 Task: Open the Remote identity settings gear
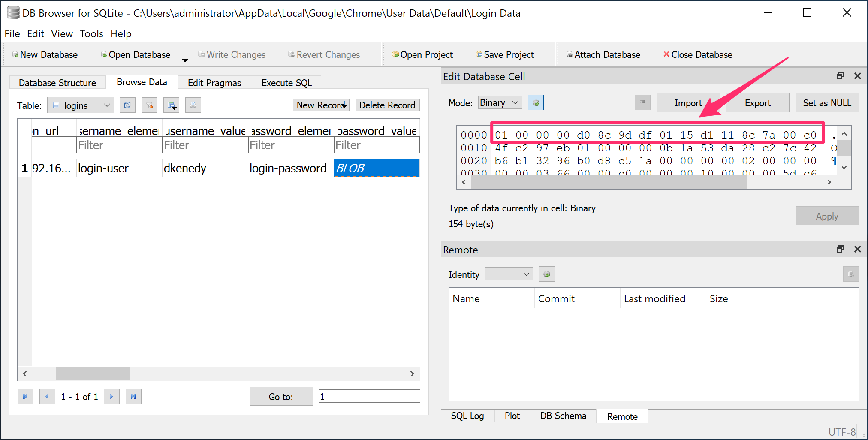click(546, 274)
